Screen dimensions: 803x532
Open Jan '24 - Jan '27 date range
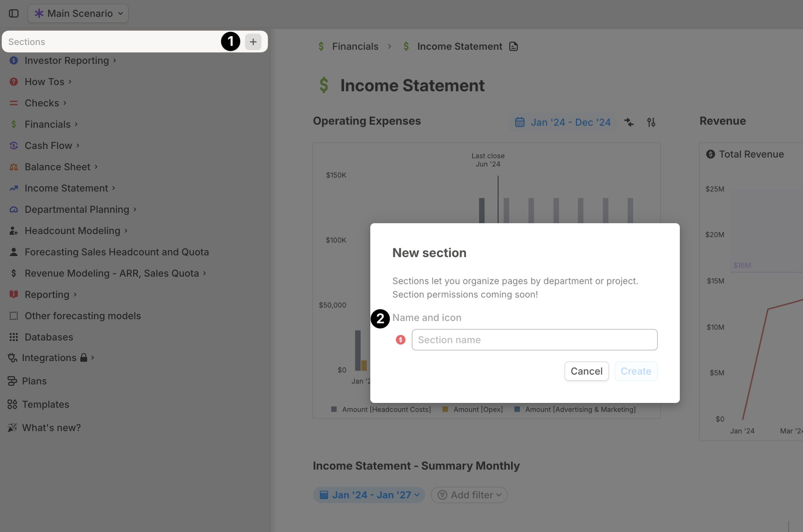[369, 495]
